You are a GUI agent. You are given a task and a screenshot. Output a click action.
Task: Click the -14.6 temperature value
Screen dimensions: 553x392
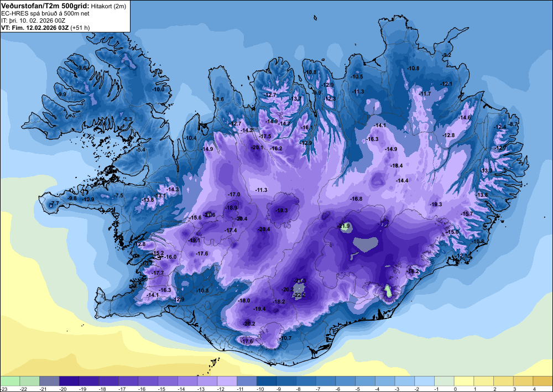pos(465,117)
